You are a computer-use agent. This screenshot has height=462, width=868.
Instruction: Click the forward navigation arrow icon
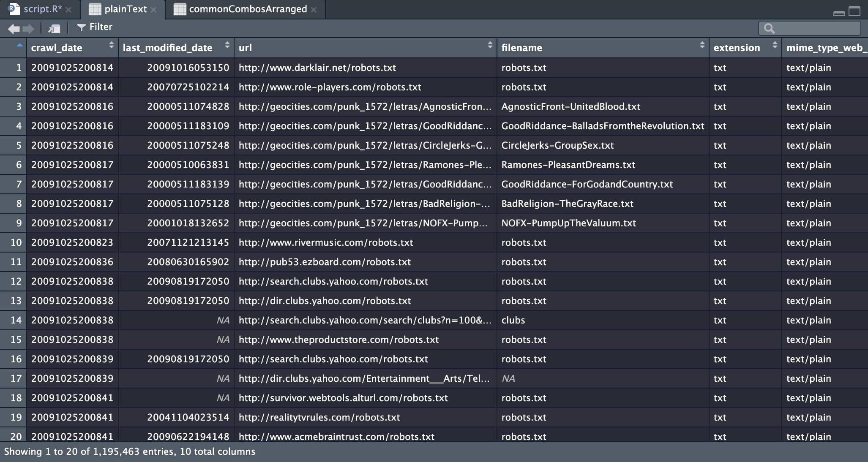click(x=29, y=29)
